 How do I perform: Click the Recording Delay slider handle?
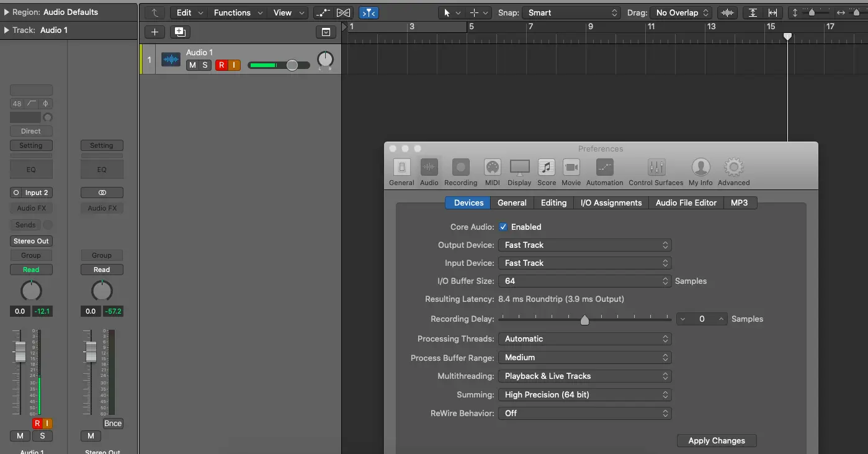584,320
